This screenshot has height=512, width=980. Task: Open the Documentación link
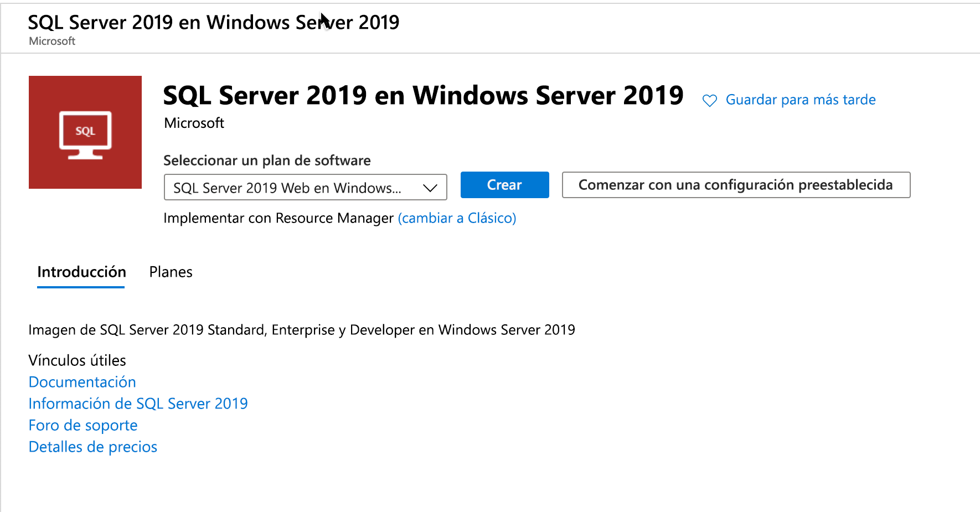click(82, 382)
